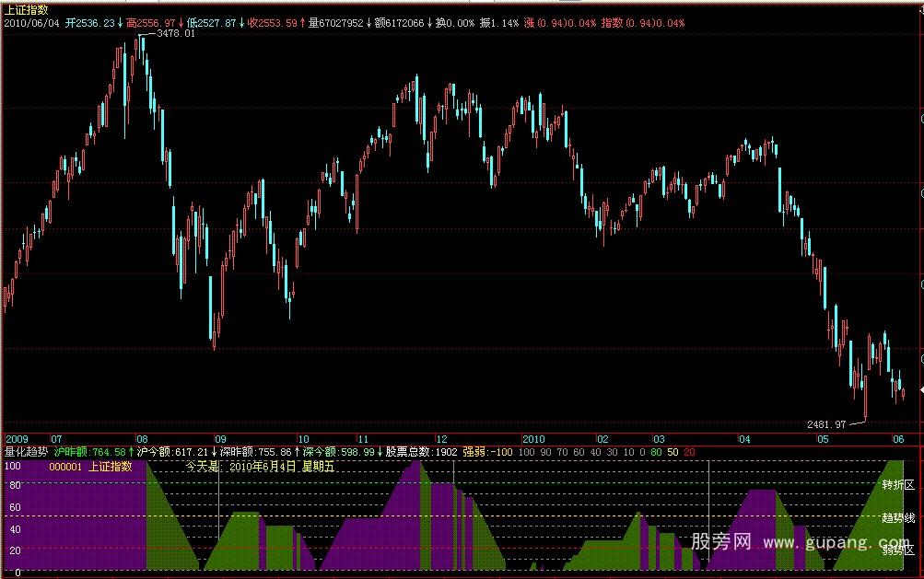The width and height of the screenshot is (924, 579).
Task: Click the 强弱 -100 indicator value
Action: pos(488,452)
